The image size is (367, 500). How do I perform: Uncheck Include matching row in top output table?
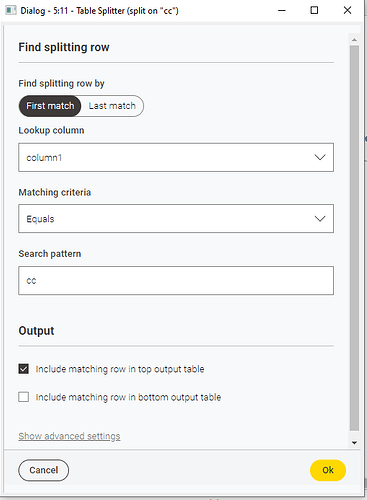[x=24, y=369]
